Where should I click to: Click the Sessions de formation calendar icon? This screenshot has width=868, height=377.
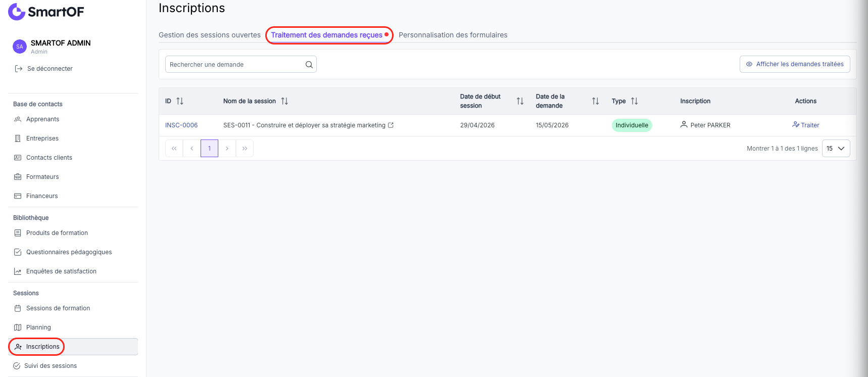(18, 308)
